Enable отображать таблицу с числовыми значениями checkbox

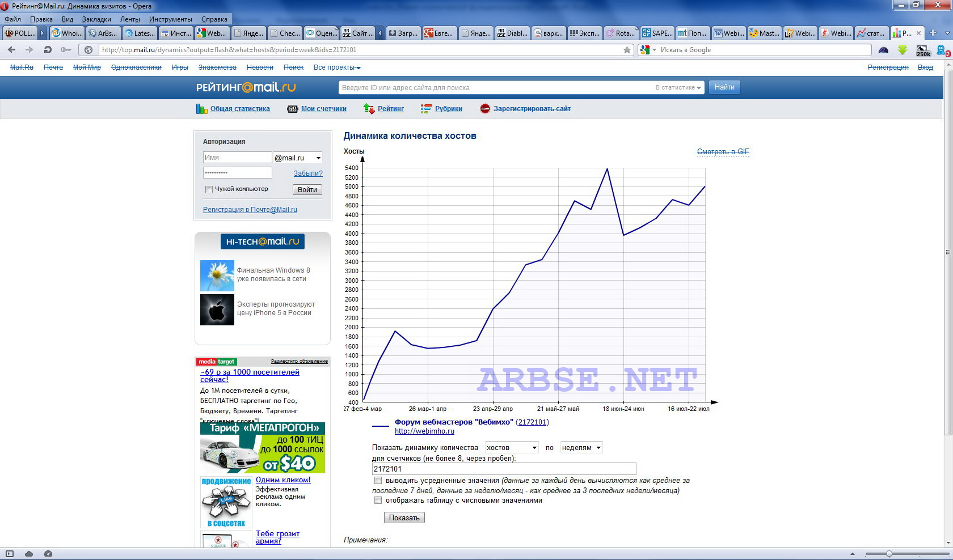click(378, 500)
